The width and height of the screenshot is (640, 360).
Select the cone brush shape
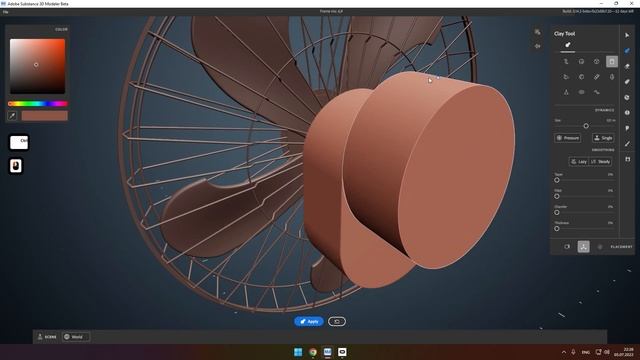566,92
